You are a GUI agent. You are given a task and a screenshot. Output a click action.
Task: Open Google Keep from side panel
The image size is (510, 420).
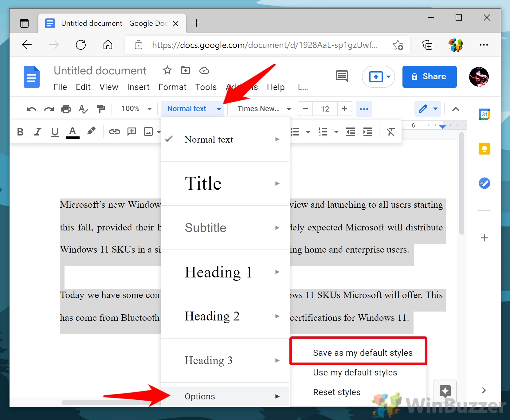(484, 149)
